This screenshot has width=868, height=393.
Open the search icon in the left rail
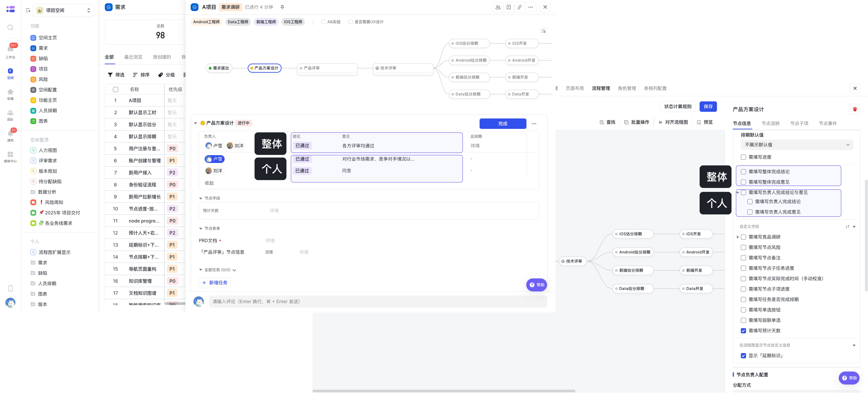click(x=10, y=28)
